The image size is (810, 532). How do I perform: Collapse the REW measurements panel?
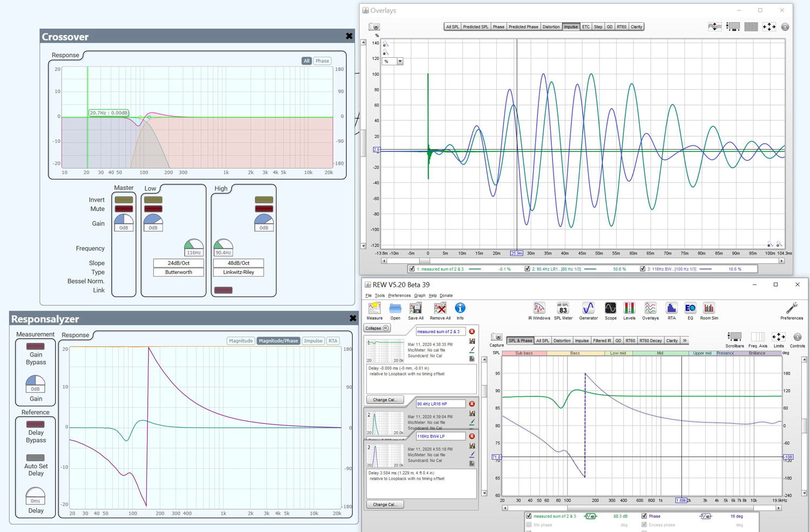coord(377,328)
